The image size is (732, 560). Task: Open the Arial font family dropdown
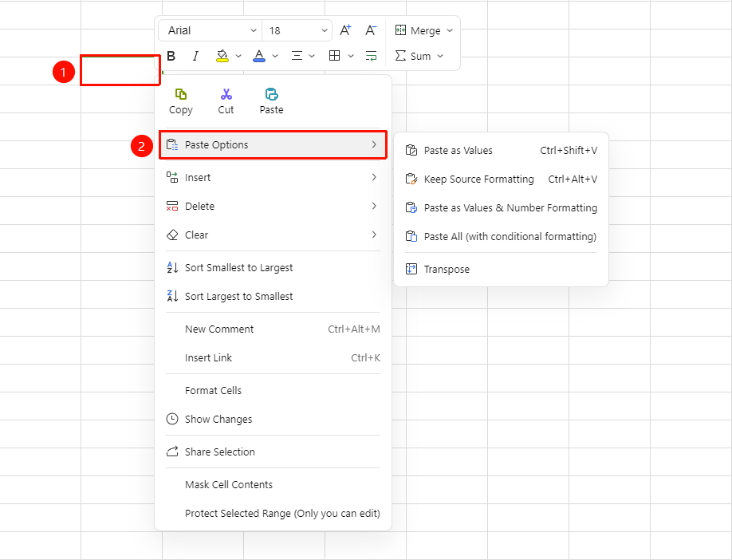pos(211,30)
